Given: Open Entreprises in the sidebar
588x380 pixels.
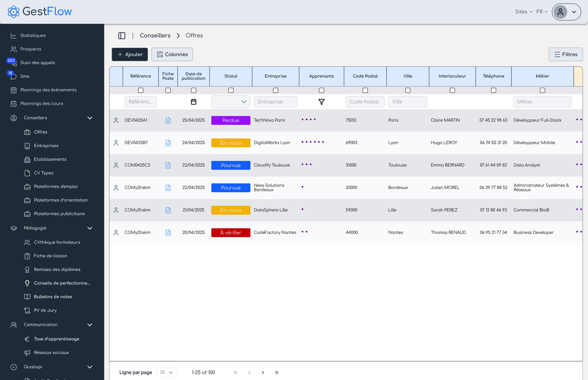Looking at the screenshot, I should point(46,146).
